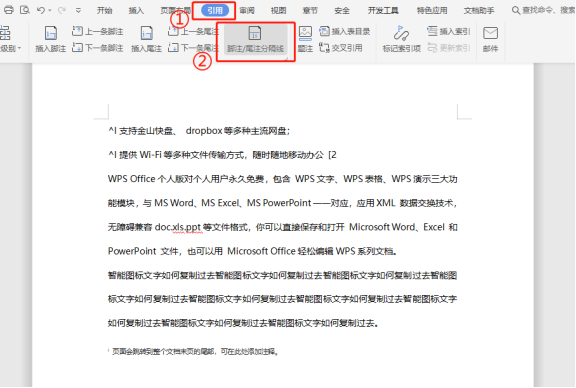Image resolution: width=576 pixels, height=388 pixels.
Task: Open the 开发工具 (Developer Tools) tab
Action: pyautogui.click(x=383, y=11)
